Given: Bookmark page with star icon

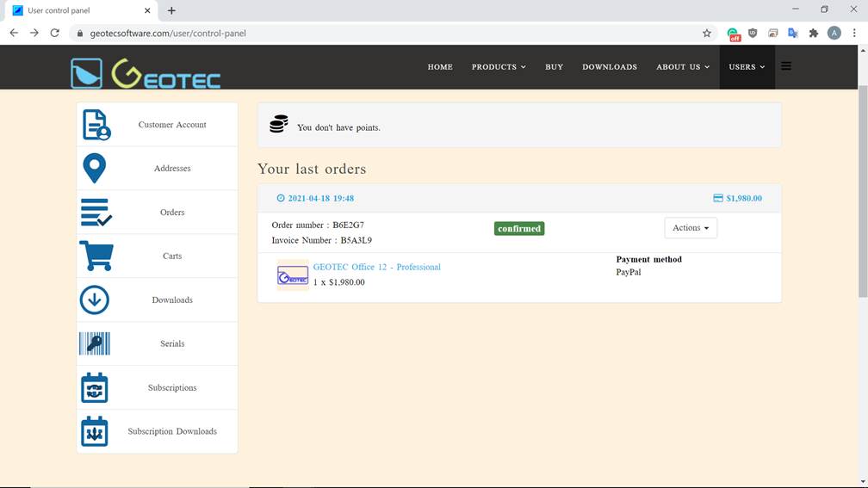Looking at the screenshot, I should pyautogui.click(x=707, y=34).
